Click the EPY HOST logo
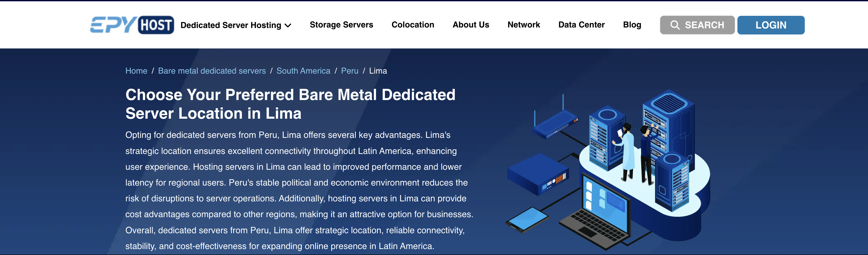Screen dimensions: 868x255 pyautogui.click(x=132, y=25)
